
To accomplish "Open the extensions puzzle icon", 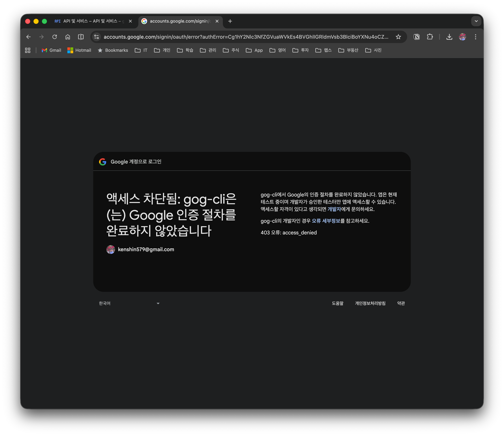I will 430,37.
